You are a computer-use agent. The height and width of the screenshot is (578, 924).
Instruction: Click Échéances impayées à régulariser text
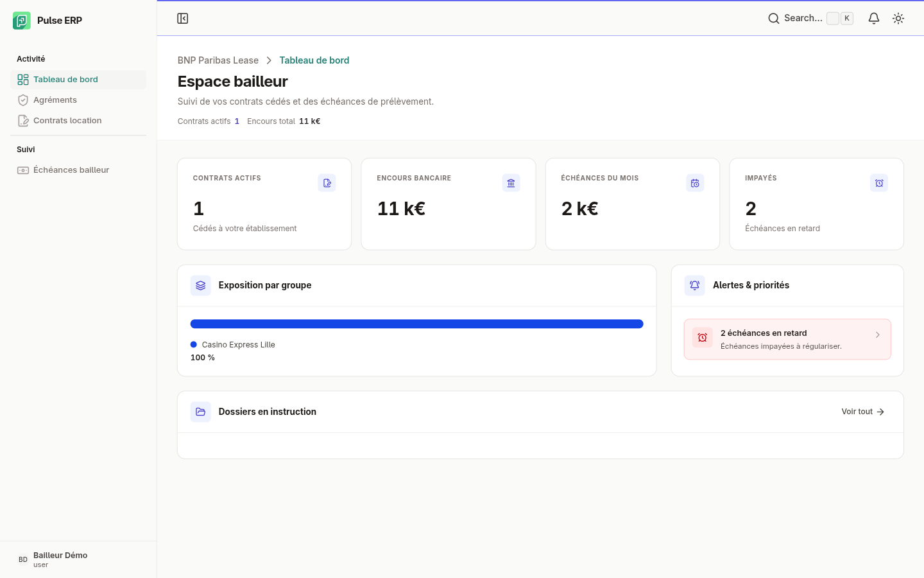pos(781,346)
